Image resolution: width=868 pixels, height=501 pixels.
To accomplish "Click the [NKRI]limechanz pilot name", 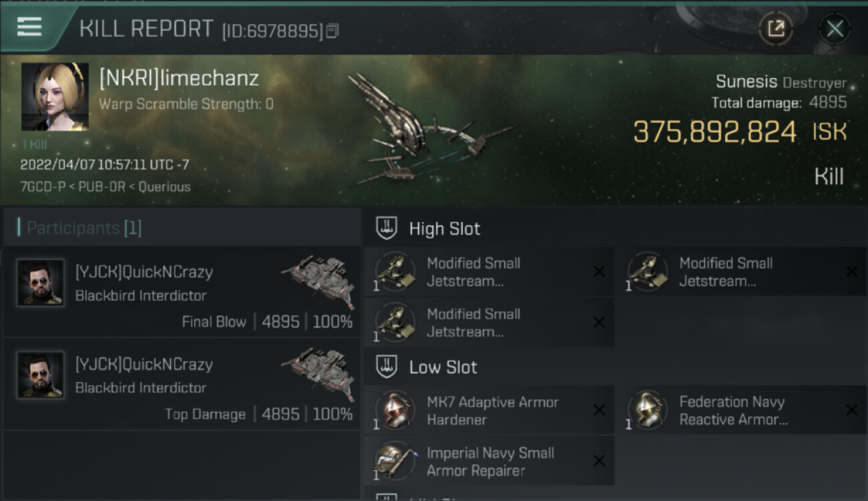I will tap(179, 78).
